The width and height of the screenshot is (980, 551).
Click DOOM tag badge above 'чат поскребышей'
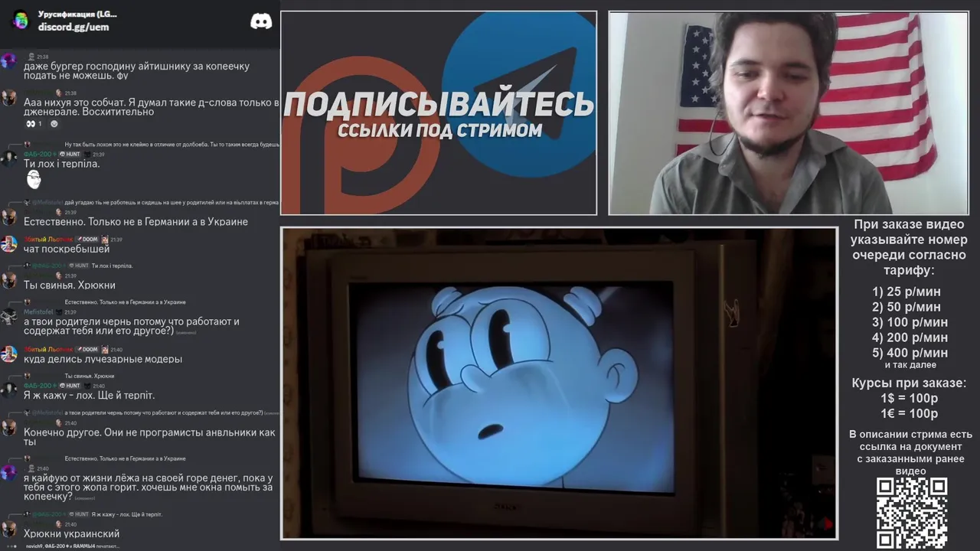87,240
